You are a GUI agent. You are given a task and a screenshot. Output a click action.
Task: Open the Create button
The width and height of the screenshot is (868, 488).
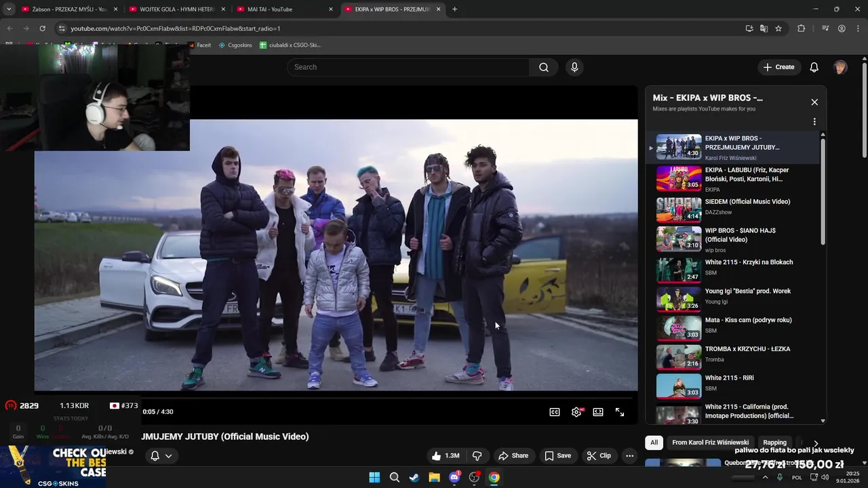click(x=778, y=67)
